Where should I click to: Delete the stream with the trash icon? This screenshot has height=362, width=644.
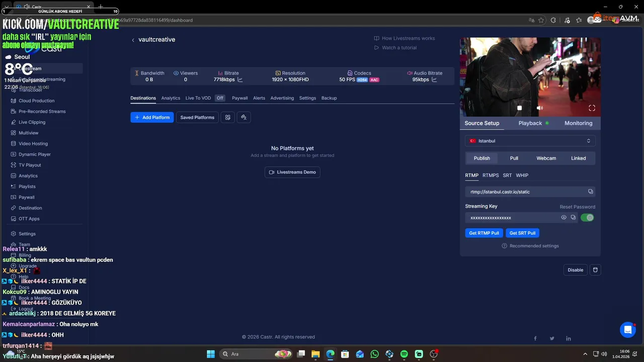[595, 270]
